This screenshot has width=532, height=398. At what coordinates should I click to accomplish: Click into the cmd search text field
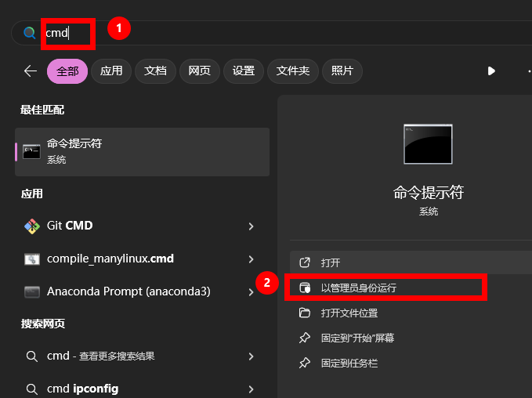[x=235, y=33]
